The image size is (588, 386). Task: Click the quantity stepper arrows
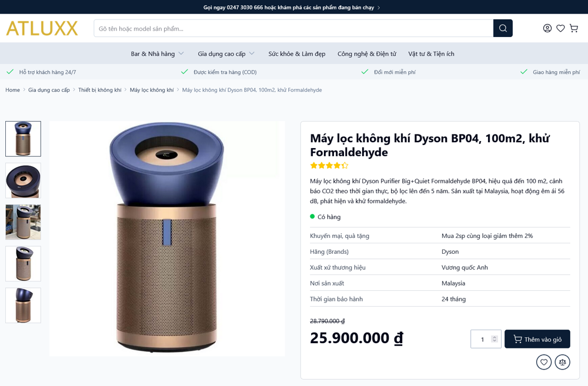[x=495, y=339]
